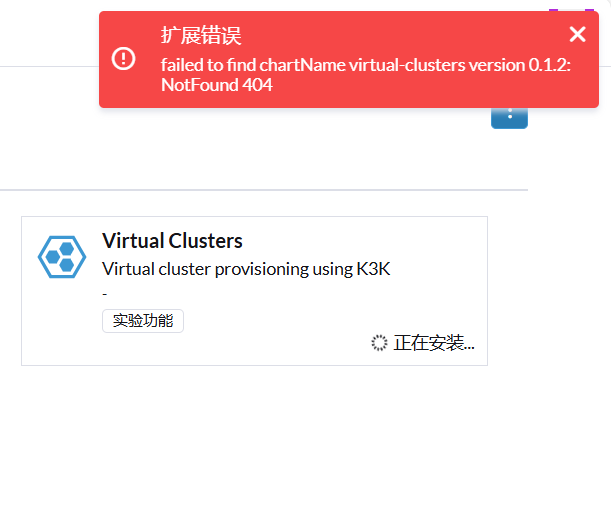Click the "NotFound 404" line in toast
The image size is (611, 515).
click(x=217, y=85)
